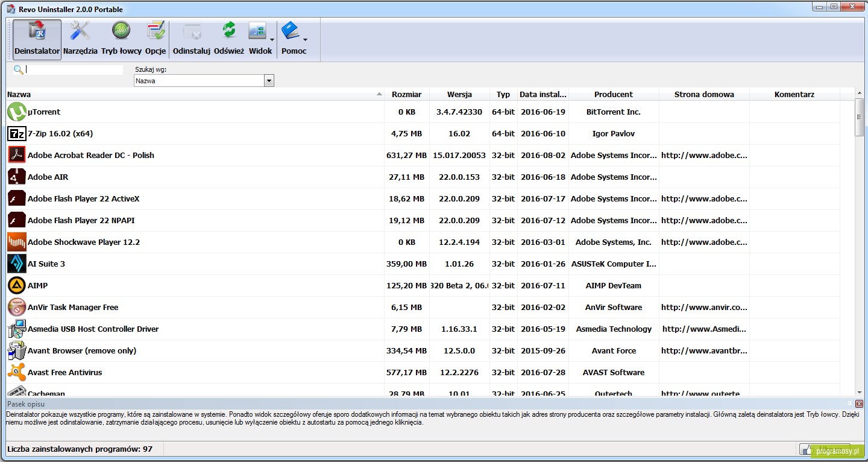The image size is (868, 462).
Task: Click the Asmedia homepage URL
Action: [704, 329]
